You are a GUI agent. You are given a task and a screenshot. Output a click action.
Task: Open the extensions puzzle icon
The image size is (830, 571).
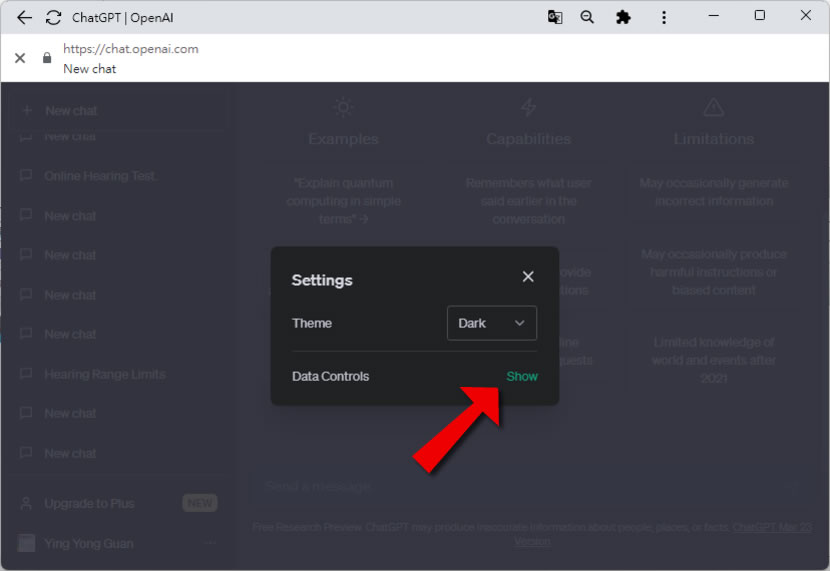point(623,17)
